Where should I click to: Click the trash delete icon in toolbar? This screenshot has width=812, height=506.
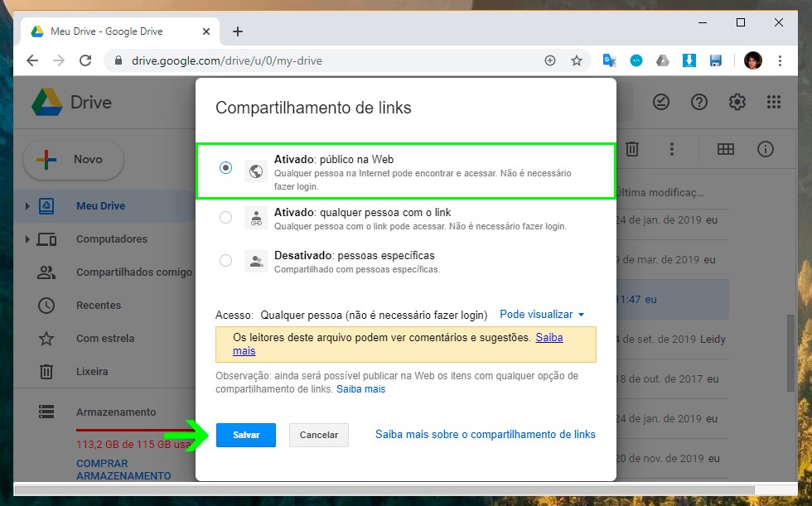click(632, 149)
